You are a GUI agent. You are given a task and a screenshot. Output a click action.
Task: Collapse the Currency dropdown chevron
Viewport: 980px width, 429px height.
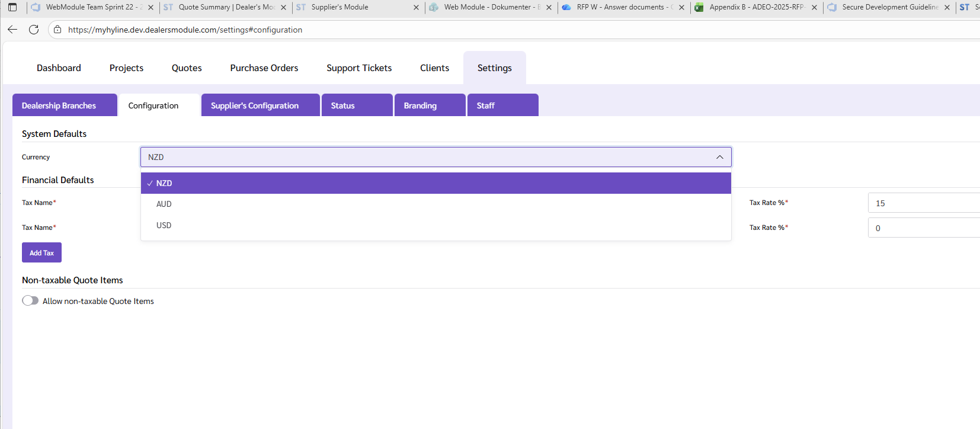[719, 157]
